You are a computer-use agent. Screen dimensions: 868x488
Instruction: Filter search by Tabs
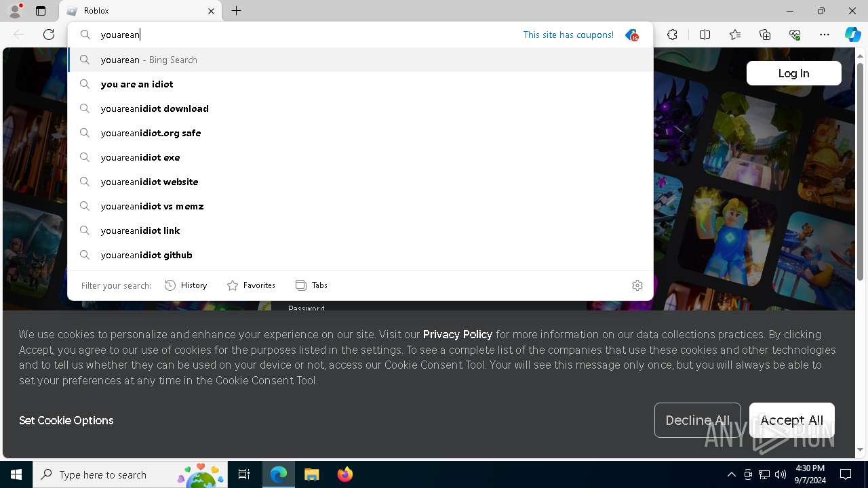point(311,285)
